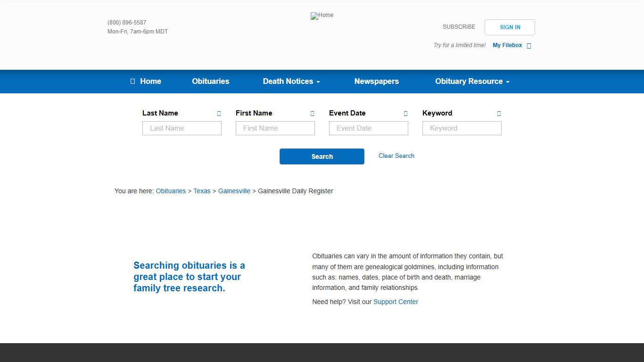Expand the Death Notices dropdown menu
The height and width of the screenshot is (362, 644).
(291, 82)
